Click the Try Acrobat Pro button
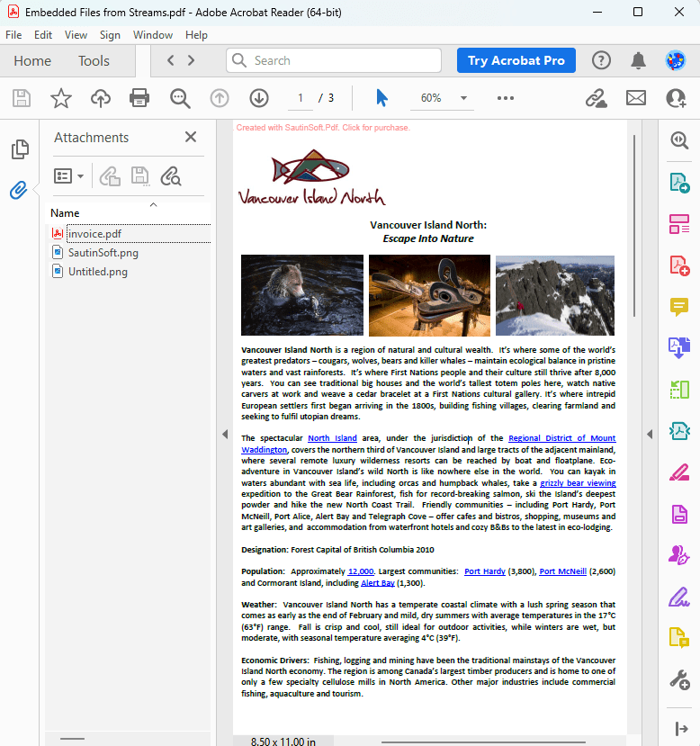The image size is (700, 746). pyautogui.click(x=516, y=60)
